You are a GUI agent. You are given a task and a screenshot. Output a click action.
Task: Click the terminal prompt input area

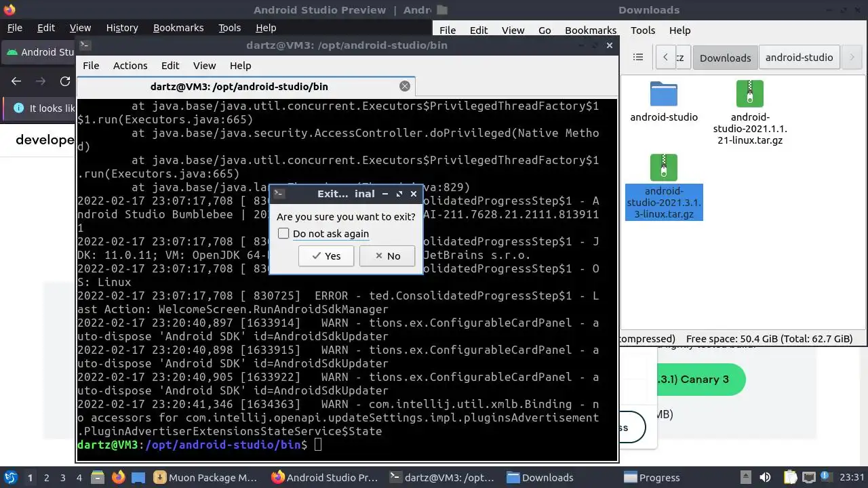coord(318,445)
